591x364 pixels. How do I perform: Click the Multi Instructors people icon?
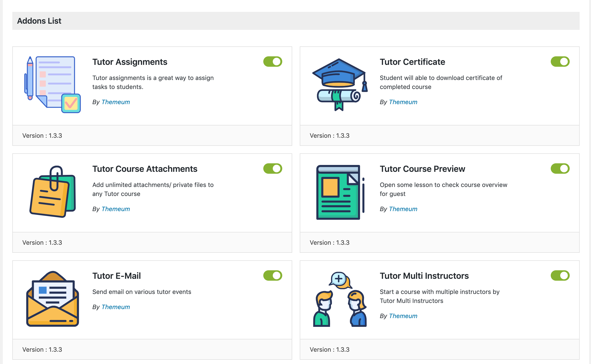(x=340, y=299)
